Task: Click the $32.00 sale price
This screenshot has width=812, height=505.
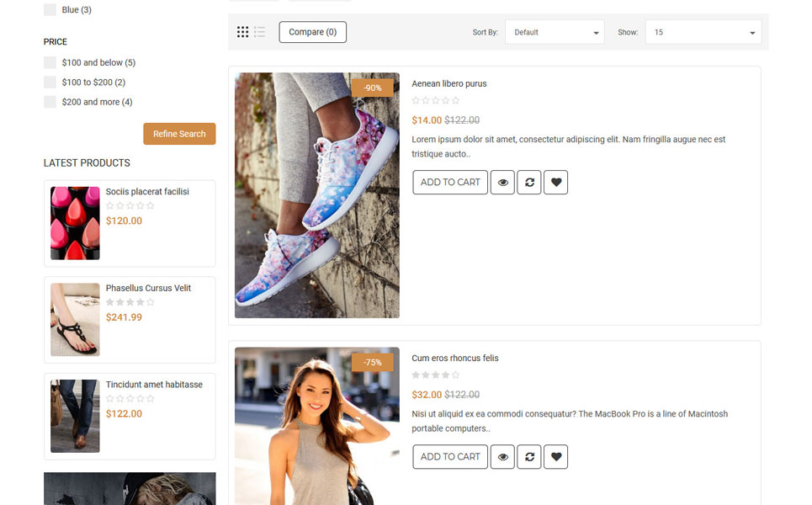Action: 427,395
